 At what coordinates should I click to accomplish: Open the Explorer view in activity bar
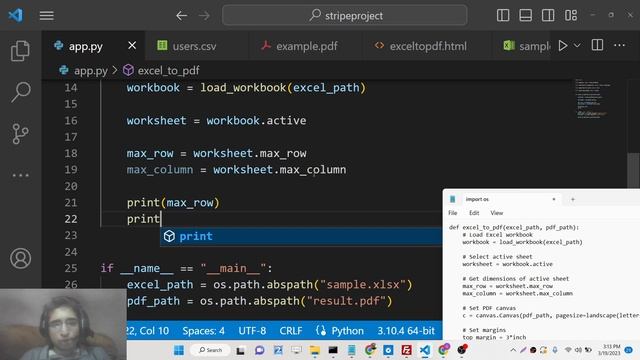[x=20, y=51]
